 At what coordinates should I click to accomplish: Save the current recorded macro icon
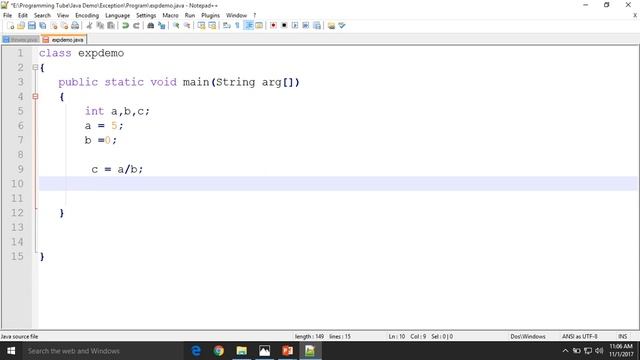(x=317, y=26)
